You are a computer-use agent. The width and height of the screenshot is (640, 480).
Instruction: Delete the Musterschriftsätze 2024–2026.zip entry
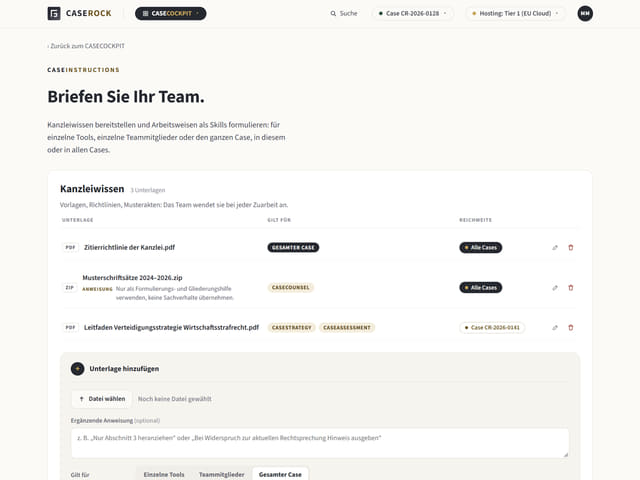571,288
